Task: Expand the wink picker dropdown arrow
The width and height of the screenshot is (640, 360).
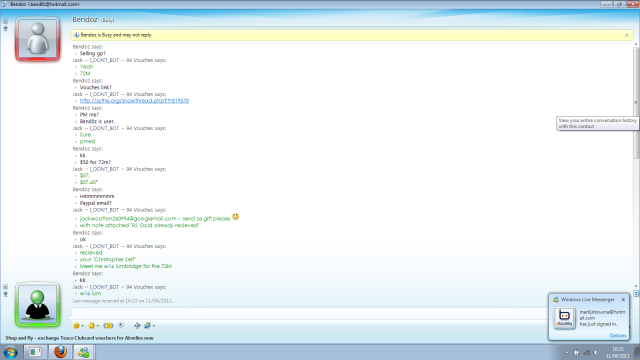Action: [x=98, y=326]
